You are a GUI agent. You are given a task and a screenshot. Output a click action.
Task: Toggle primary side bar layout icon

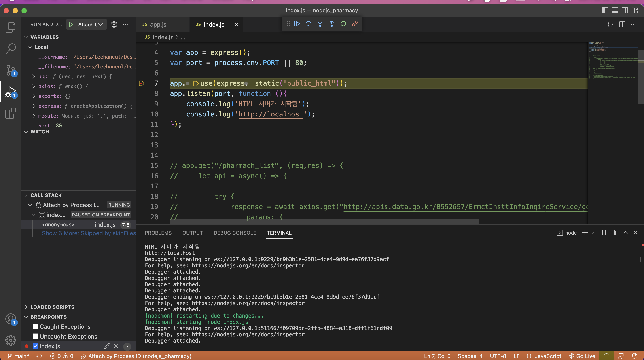605,10
